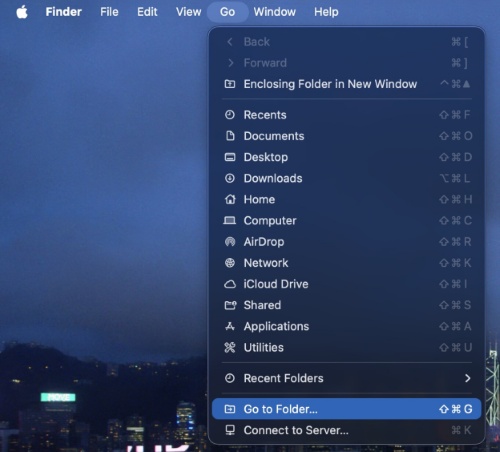Image resolution: width=500 pixels, height=452 pixels.
Task: Click the ⇧⌘R shortcut next to AirDrop
Action: coord(455,242)
